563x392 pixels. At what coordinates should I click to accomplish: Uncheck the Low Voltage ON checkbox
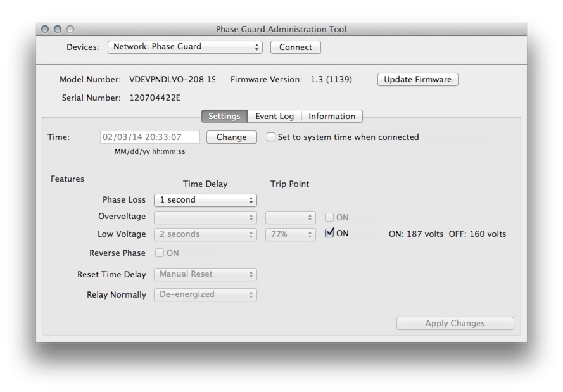pos(329,233)
